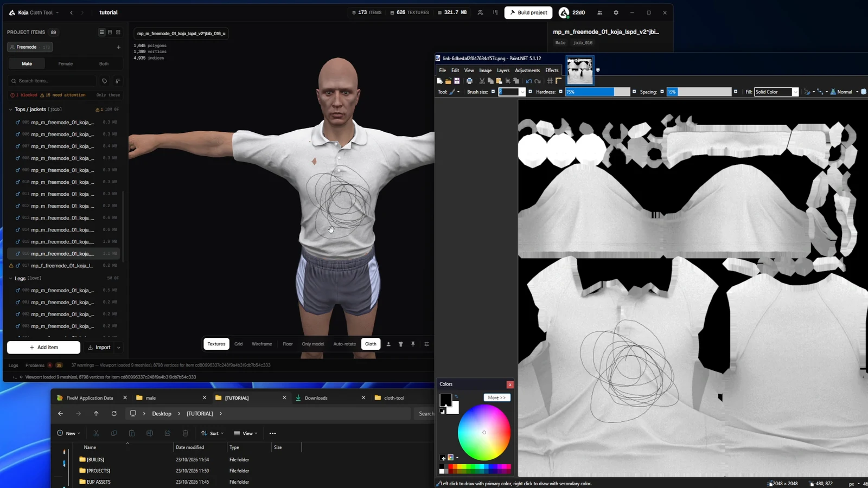Click the Redo arrow in Paint.NET
Screen dimensions: 868x488
(x=538, y=81)
